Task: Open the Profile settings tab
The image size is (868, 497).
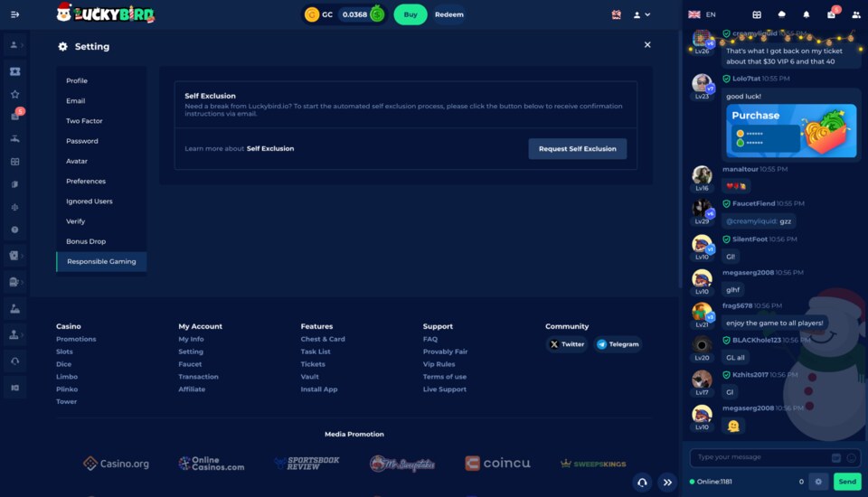Action: click(101, 80)
